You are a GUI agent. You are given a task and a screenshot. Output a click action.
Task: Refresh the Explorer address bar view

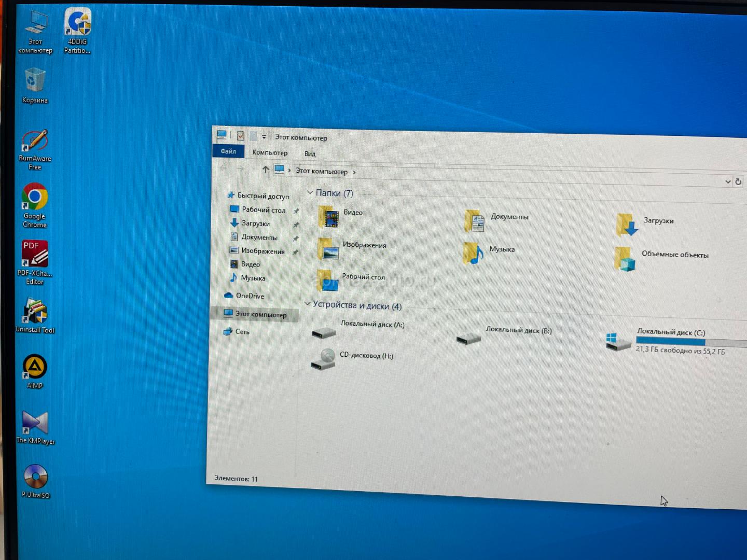(738, 182)
